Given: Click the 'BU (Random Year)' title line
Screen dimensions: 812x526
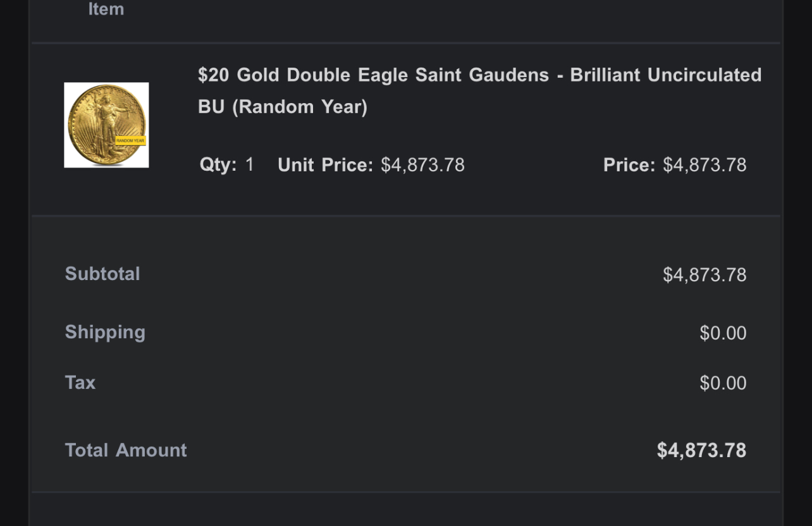Looking at the screenshot, I should pyautogui.click(x=282, y=107).
